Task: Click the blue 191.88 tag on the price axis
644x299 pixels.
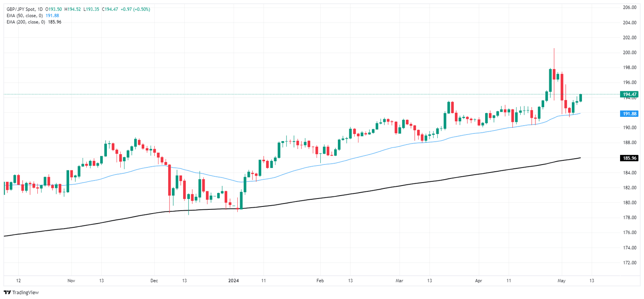Action: click(630, 113)
